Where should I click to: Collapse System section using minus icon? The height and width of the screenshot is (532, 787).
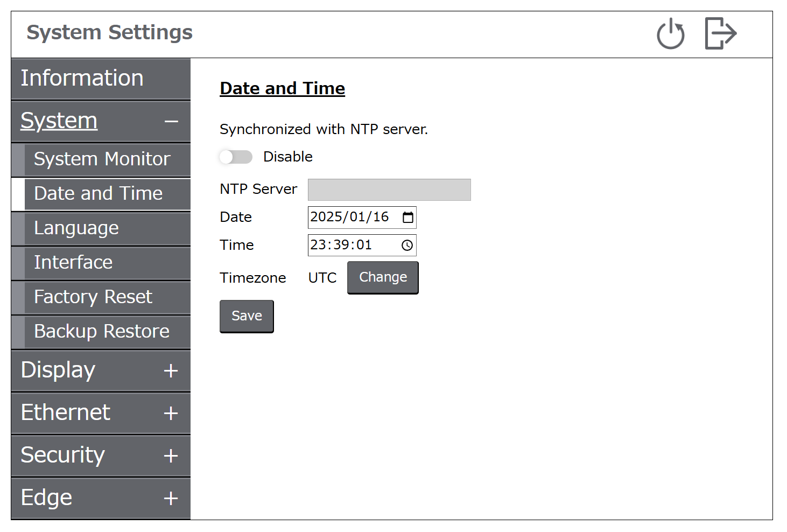[x=171, y=122]
